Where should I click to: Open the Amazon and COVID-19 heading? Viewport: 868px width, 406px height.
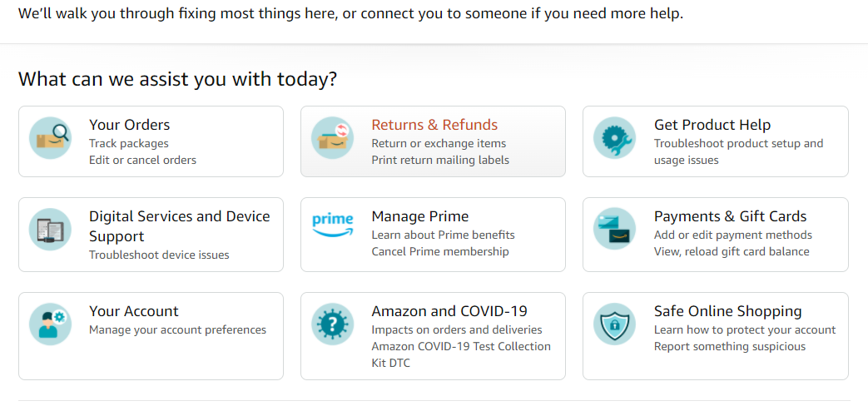[449, 311]
